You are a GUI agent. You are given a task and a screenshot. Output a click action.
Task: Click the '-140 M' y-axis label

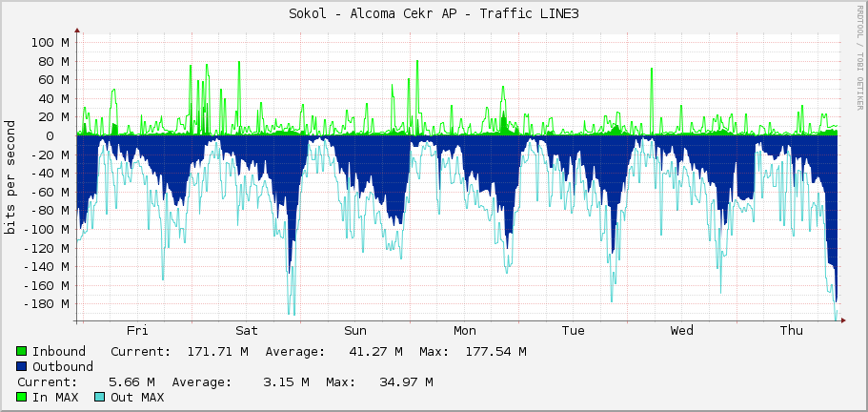[47, 267]
